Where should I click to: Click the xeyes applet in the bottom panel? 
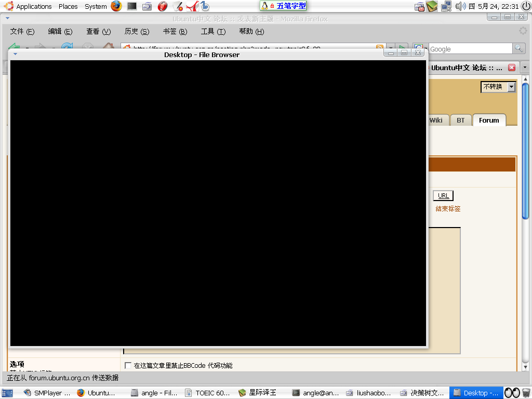(512, 393)
